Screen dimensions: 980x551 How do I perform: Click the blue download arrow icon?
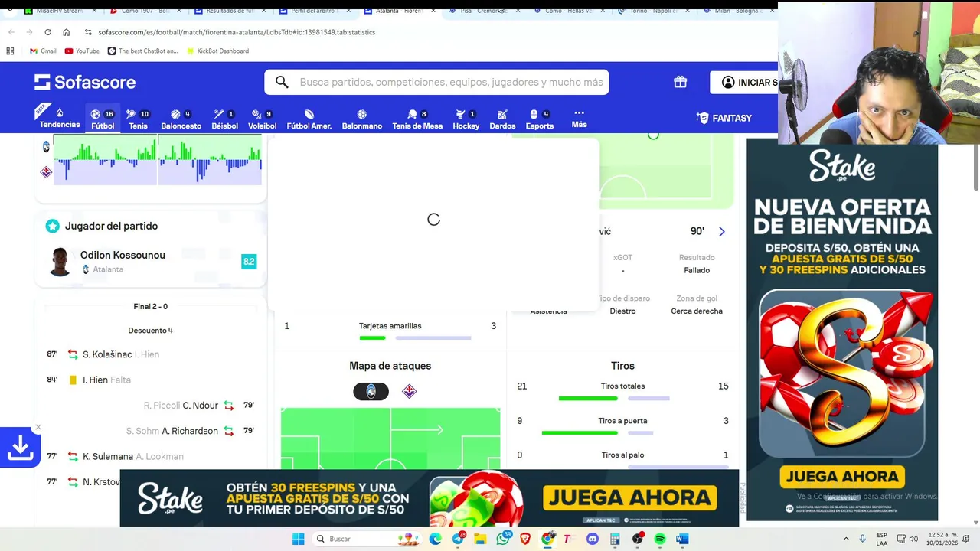click(20, 448)
